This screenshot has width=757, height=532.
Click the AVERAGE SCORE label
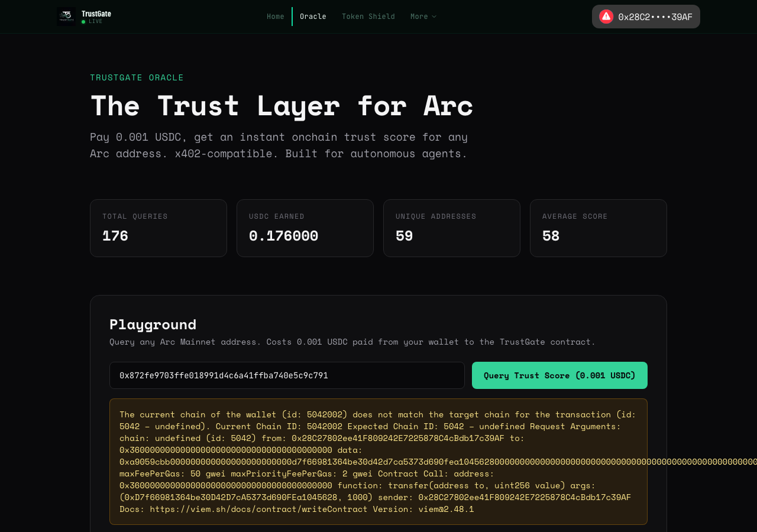coord(575,216)
